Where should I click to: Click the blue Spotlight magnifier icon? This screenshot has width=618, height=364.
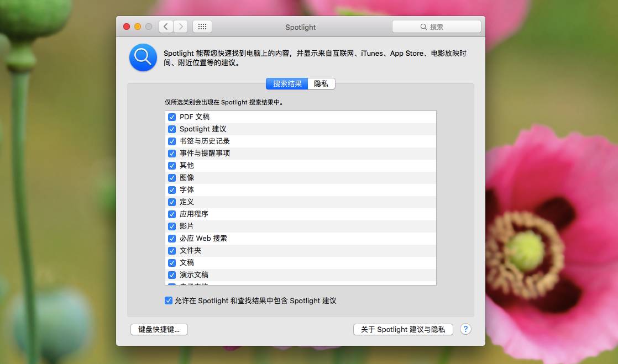coord(143,57)
